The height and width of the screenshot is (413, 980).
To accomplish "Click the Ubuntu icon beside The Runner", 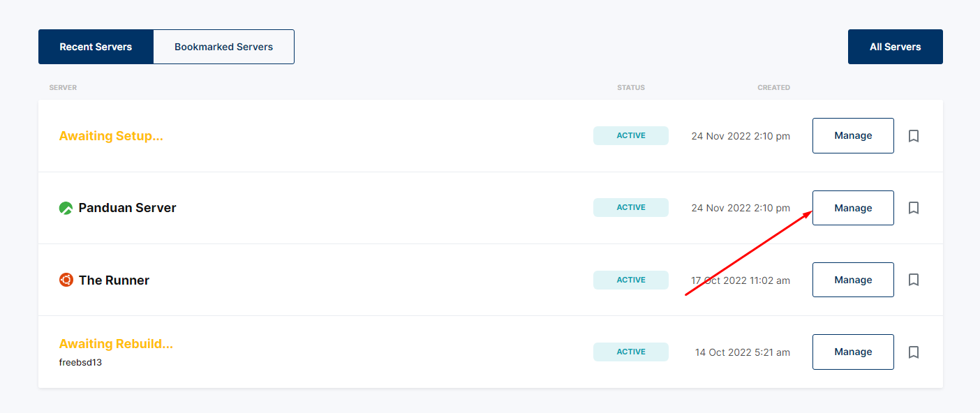I will tap(65, 280).
